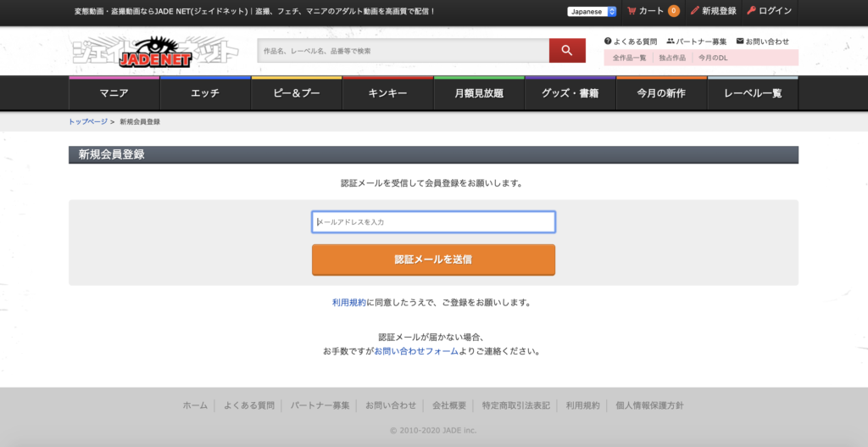The image size is (868, 447).
Task: Open the cart via the cart icon
Action: pos(632,11)
